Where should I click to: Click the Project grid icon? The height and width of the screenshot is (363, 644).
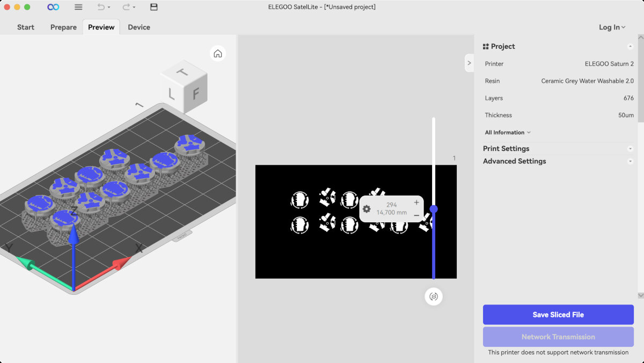pyautogui.click(x=486, y=47)
